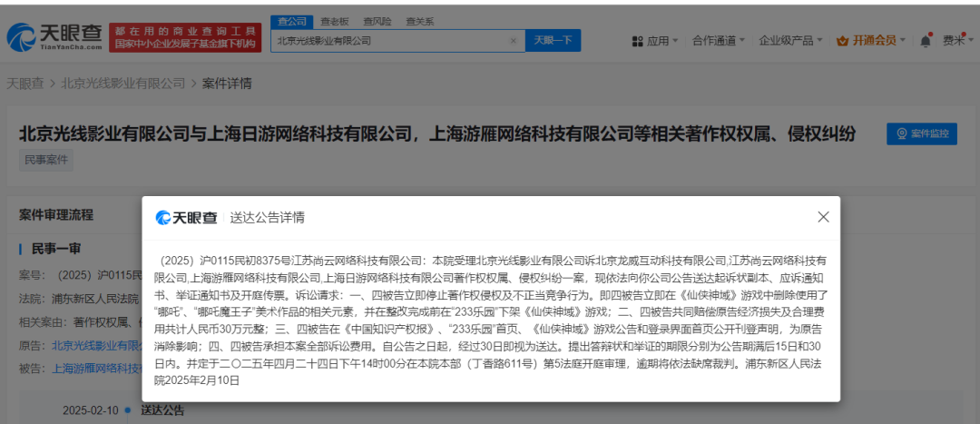The width and height of the screenshot is (980, 424).
Task: Click the 送达公告详情 dialog title
Action: coord(268,218)
